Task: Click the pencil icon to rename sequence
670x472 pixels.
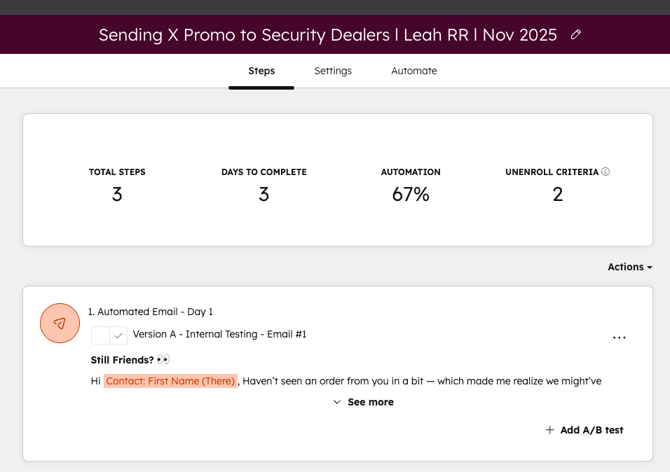Action: click(x=575, y=35)
